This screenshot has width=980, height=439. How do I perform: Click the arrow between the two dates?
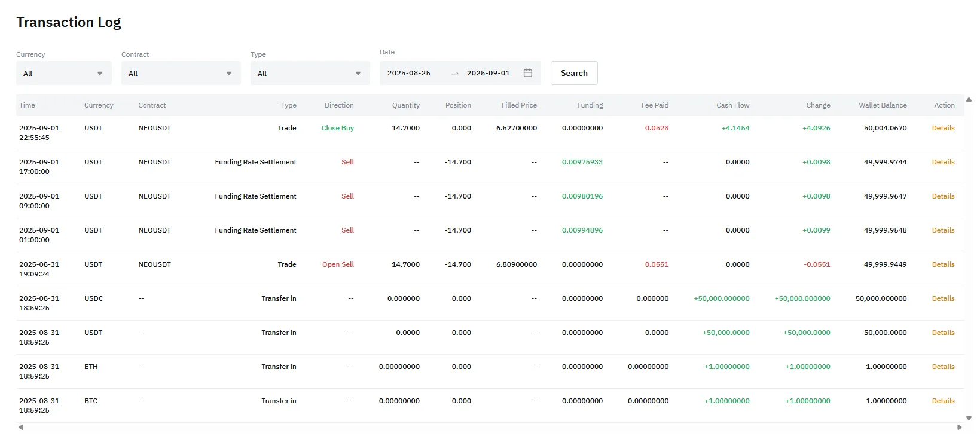(455, 73)
